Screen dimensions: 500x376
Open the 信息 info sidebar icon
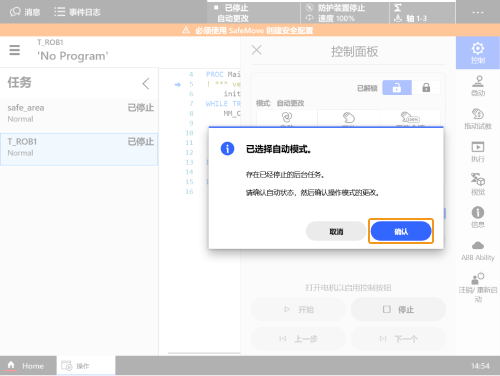[478, 217]
